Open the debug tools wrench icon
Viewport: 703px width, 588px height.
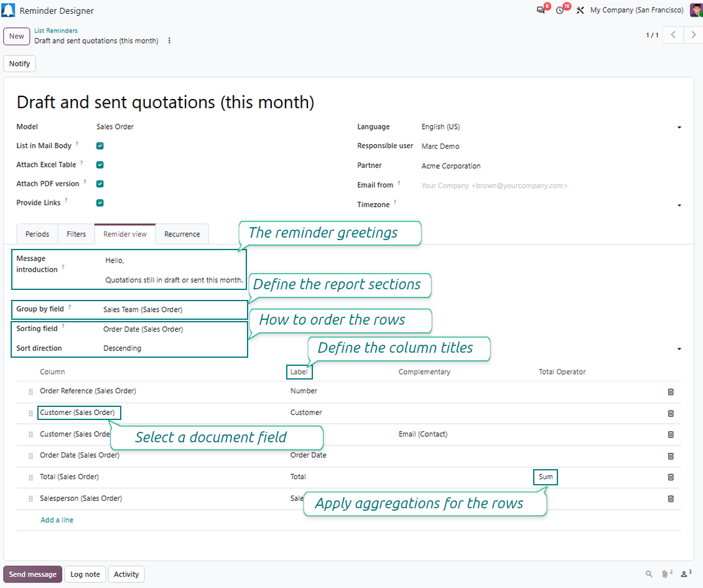(x=580, y=10)
